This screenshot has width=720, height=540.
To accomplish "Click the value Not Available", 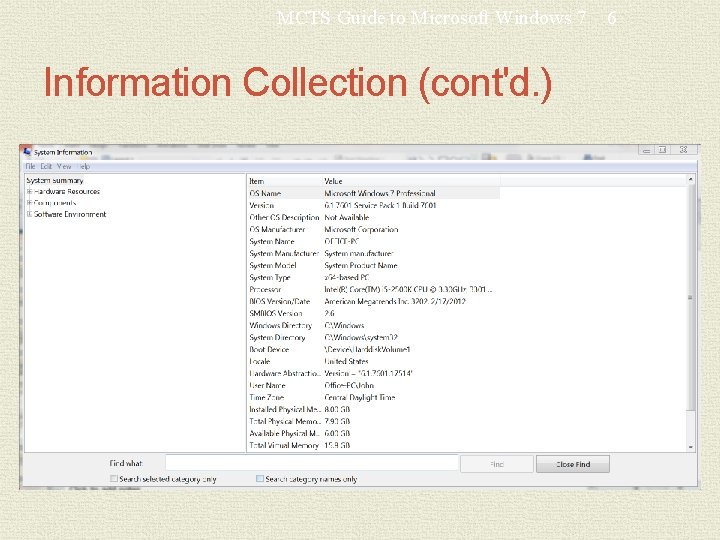I will click(x=347, y=217).
